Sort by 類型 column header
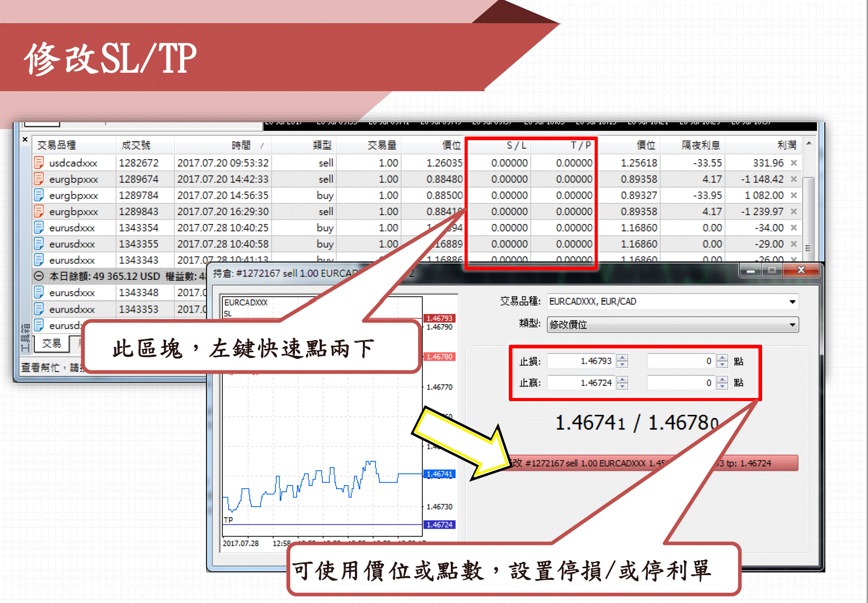This screenshot has width=868, height=603. [304, 145]
